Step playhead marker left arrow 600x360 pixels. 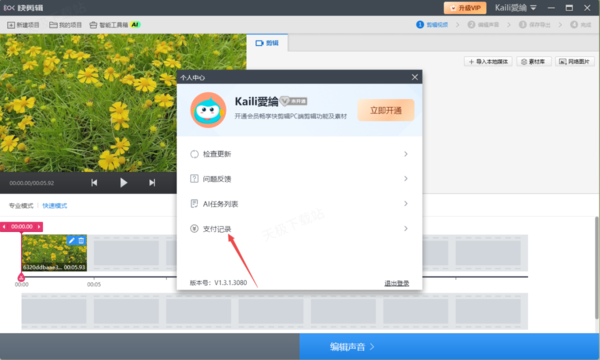(4, 226)
